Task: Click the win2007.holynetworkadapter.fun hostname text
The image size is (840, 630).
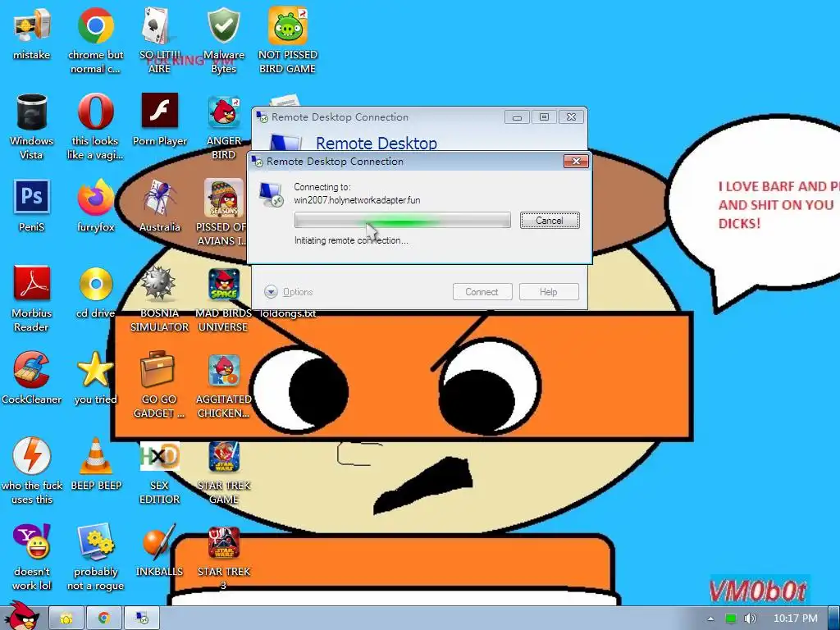Action: (x=357, y=200)
